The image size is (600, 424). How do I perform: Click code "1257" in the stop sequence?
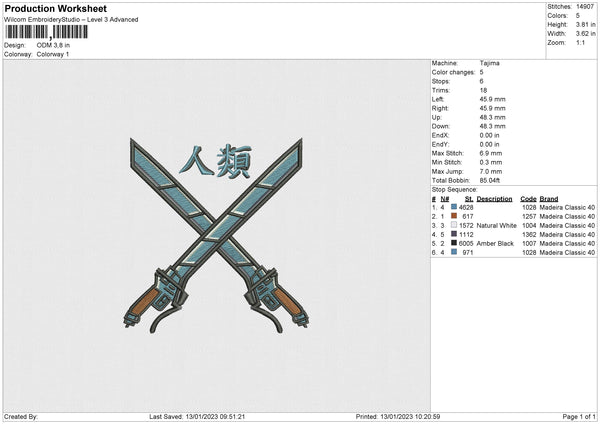tap(529, 217)
